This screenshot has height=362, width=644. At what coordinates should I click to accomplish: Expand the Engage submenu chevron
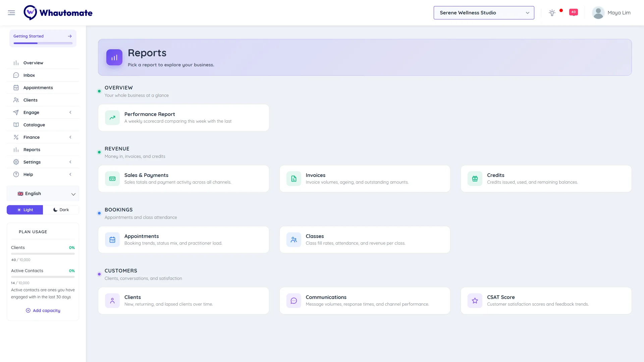click(70, 112)
